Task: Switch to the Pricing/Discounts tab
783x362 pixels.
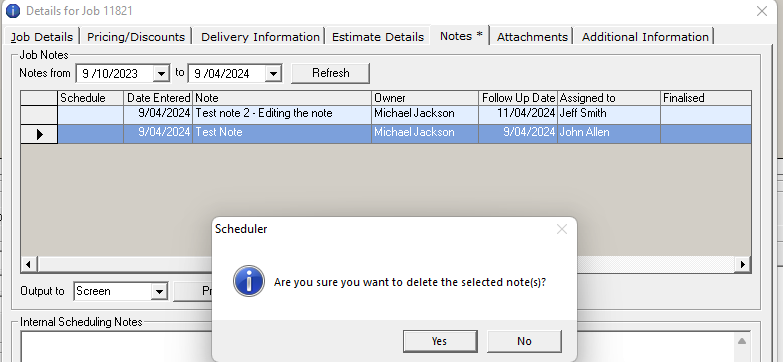Action: [136, 37]
